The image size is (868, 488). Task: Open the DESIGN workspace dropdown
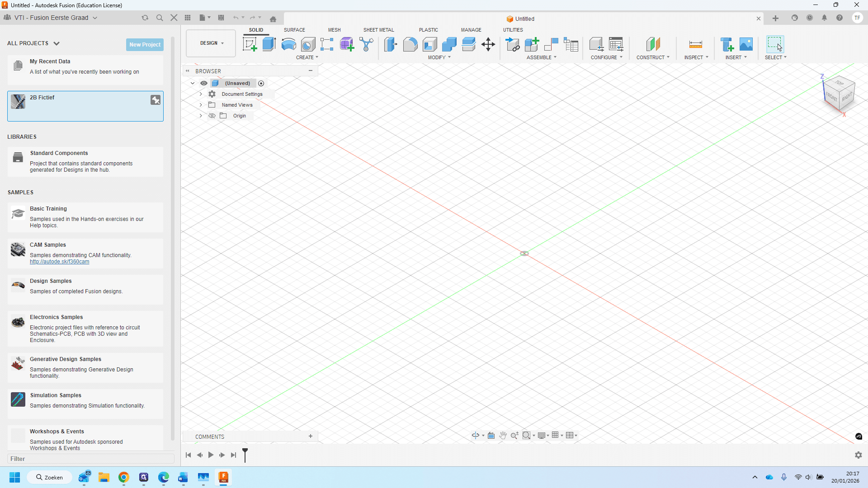[211, 43]
